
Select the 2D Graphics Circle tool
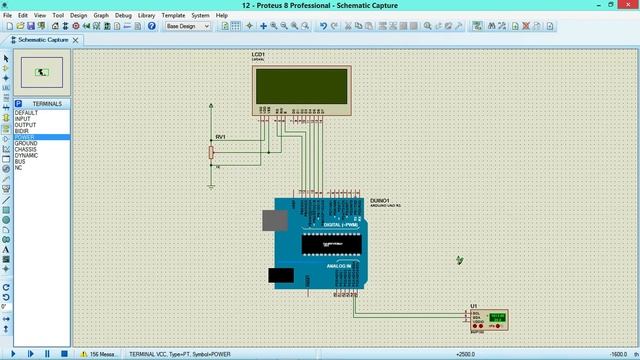point(6,220)
